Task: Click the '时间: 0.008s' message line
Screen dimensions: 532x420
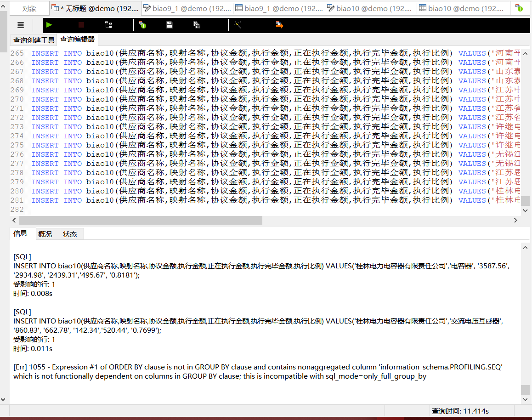Action: point(33,294)
